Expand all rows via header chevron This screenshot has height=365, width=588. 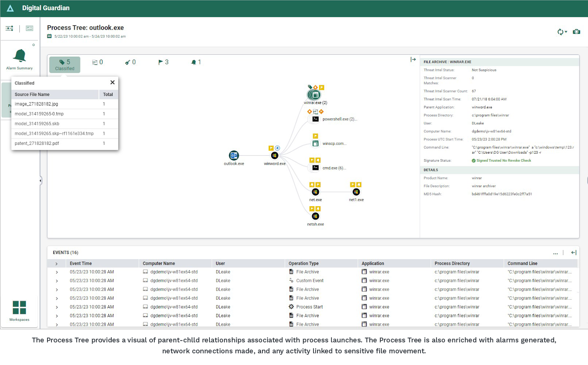(57, 264)
